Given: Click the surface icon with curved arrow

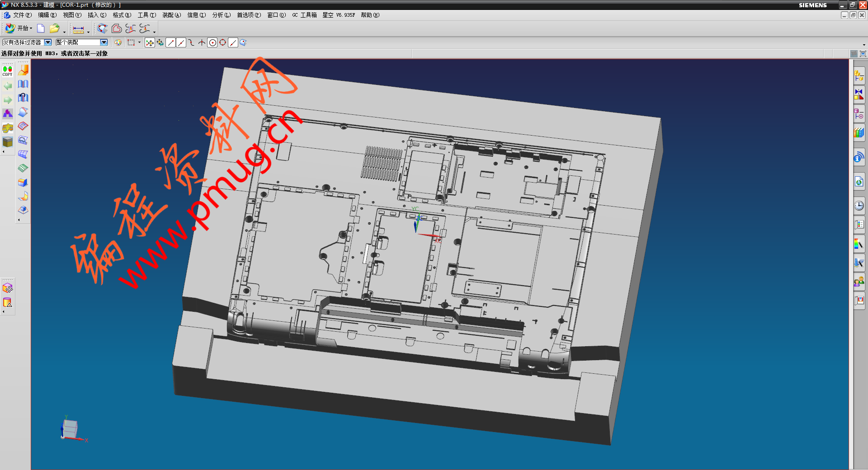Looking at the screenshot, I should coord(23,98).
